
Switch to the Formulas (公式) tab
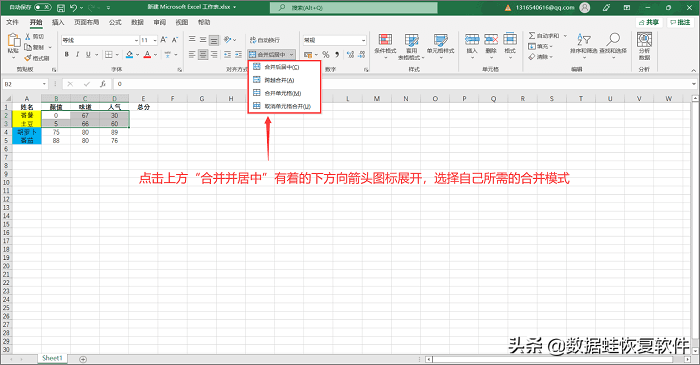(115, 22)
